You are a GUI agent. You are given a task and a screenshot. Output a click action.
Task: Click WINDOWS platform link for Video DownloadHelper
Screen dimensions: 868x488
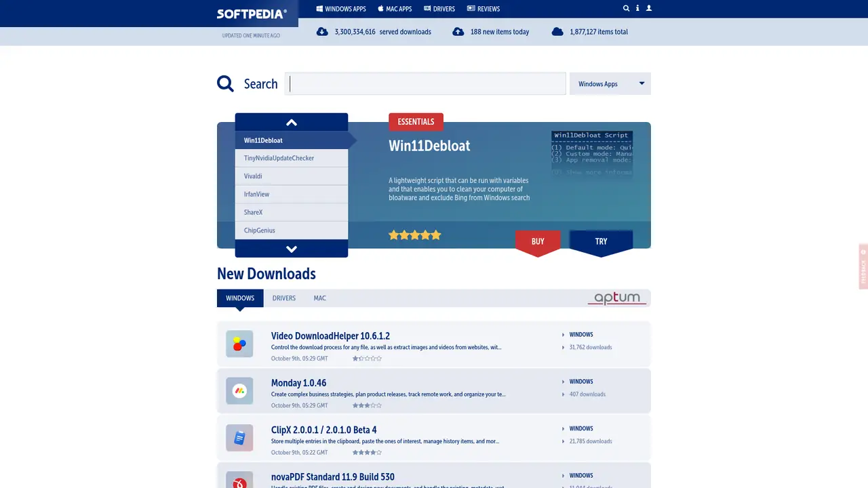(x=581, y=335)
